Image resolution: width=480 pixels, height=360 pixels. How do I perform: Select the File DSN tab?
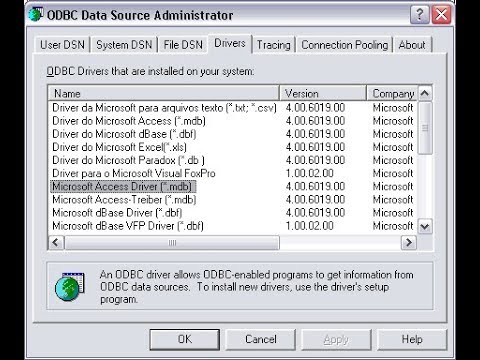tap(183, 45)
